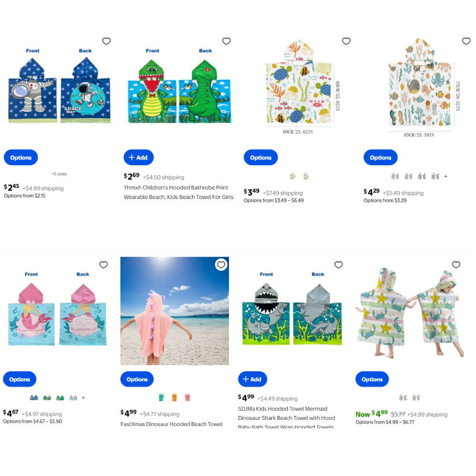Open Options for the $4.29 whale poncho
Viewport: 476px width, 476px height.
point(380,158)
